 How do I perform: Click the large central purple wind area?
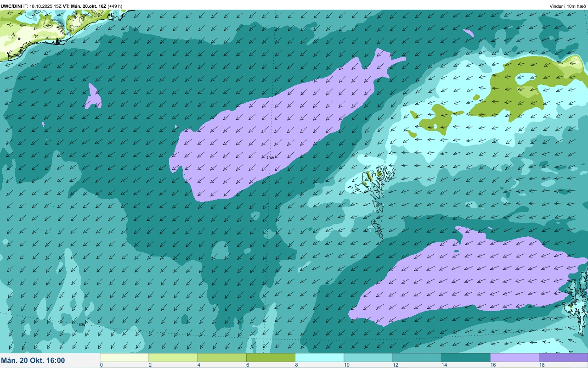[x=271, y=133]
